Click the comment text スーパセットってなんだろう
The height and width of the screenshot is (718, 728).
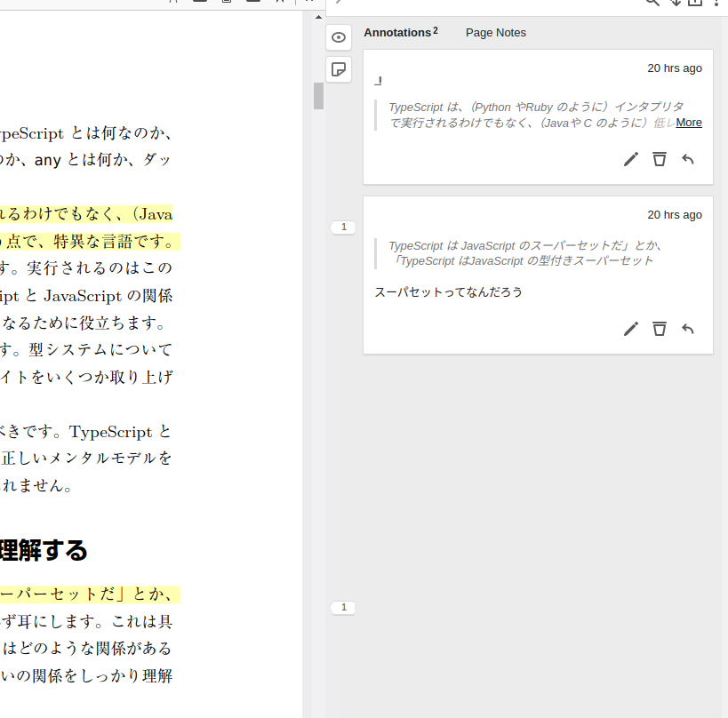click(449, 292)
